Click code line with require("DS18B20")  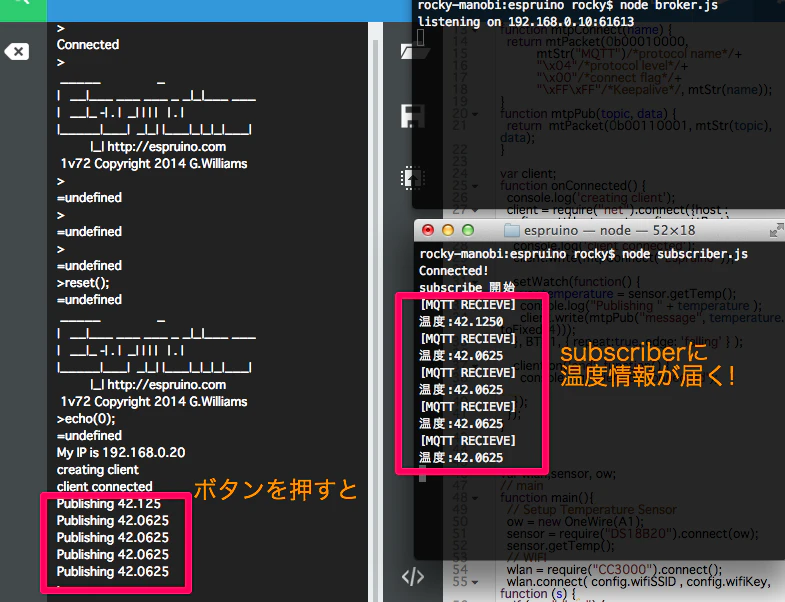click(x=632, y=534)
